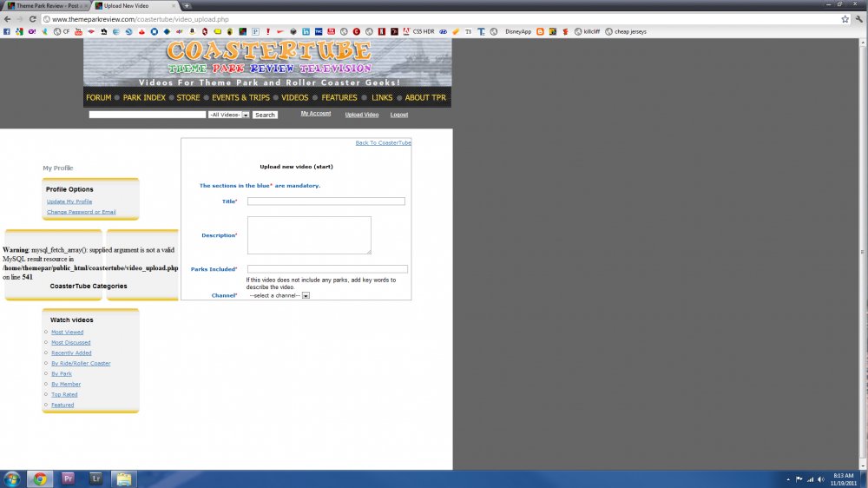Viewport: 868px width, 488px height.
Task: Click the LinkedIn bookmark icon
Action: (x=306, y=31)
